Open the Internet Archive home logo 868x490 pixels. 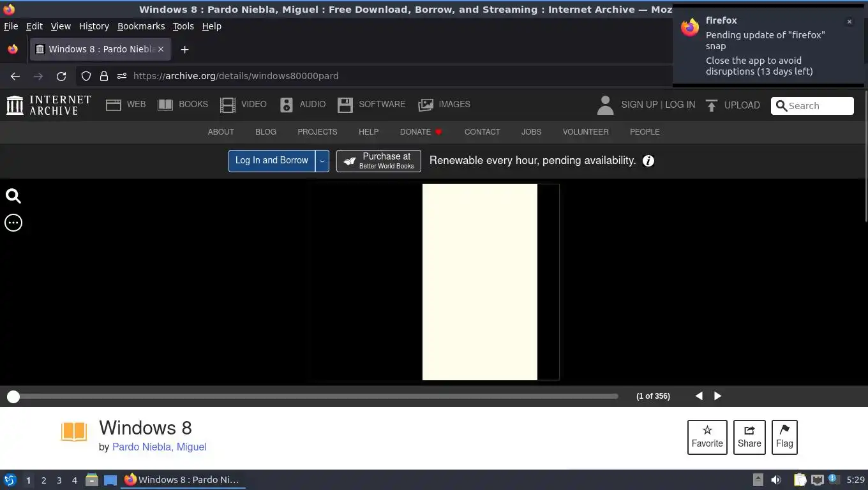pyautogui.click(x=49, y=105)
